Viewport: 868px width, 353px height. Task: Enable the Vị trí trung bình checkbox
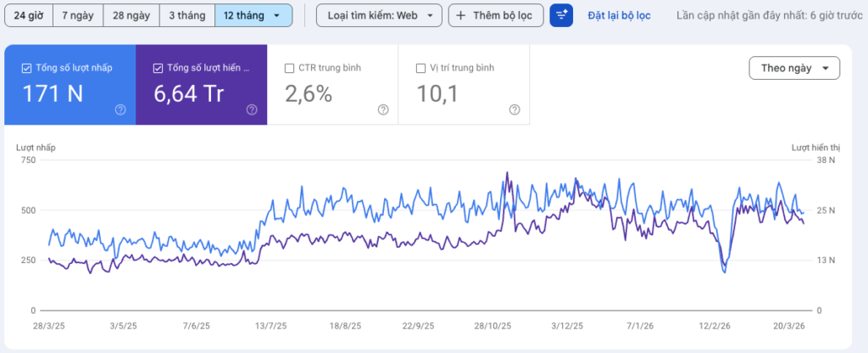(x=421, y=68)
